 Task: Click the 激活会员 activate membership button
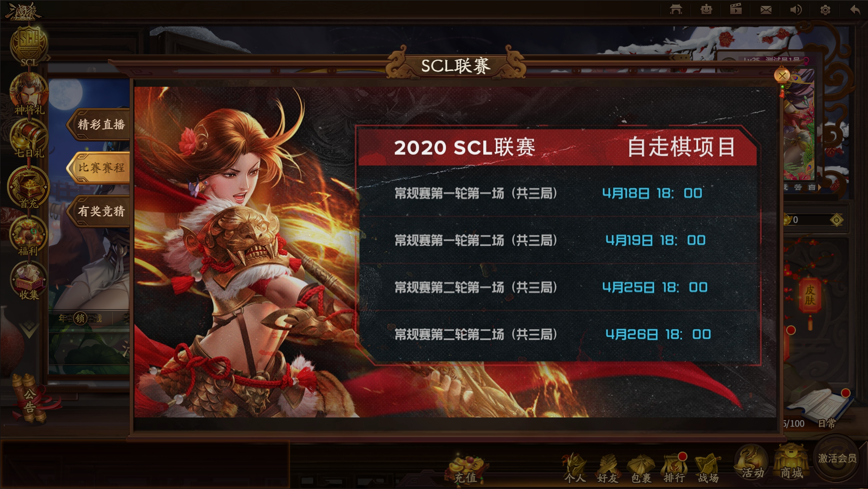pos(837,459)
